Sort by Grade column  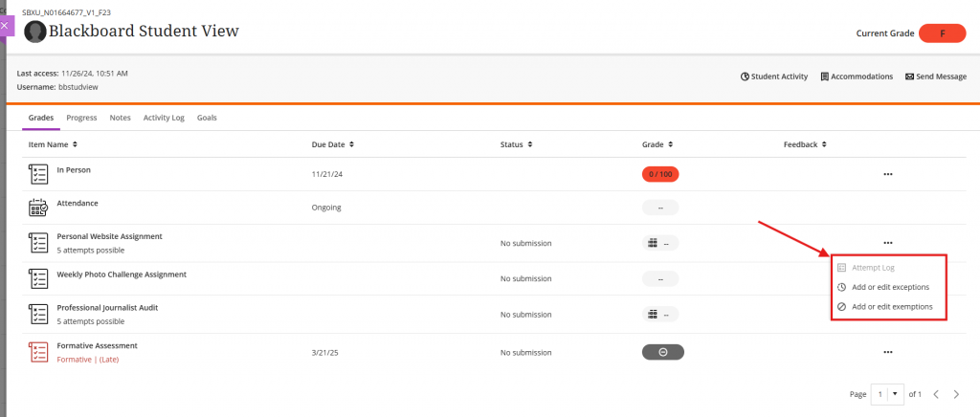(x=657, y=144)
